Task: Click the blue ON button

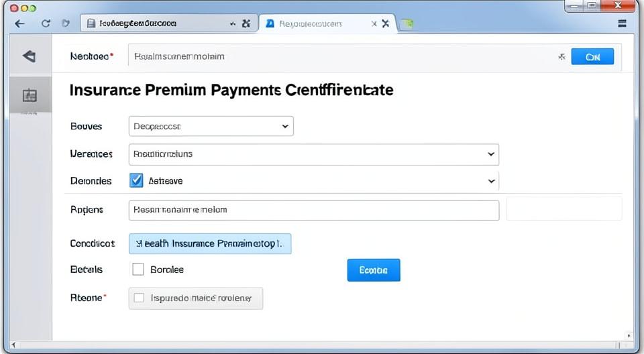Action: (x=592, y=57)
